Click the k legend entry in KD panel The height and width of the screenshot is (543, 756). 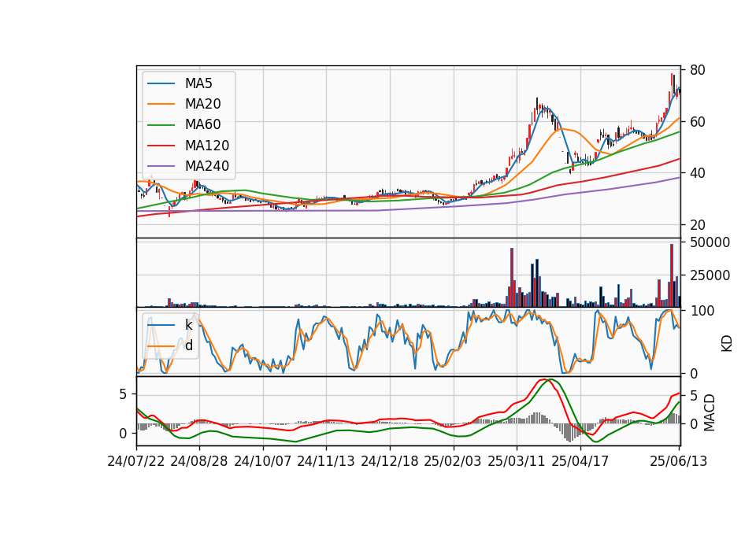click(188, 325)
